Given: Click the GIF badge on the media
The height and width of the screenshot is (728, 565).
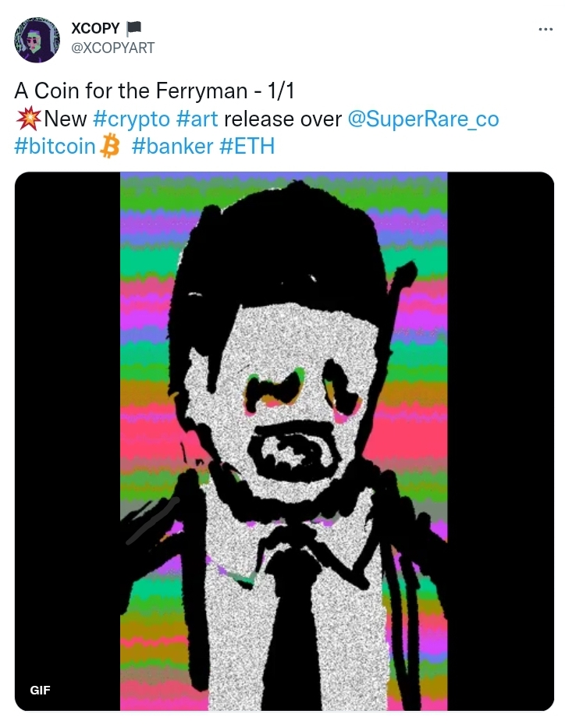Looking at the screenshot, I should pyautogui.click(x=40, y=690).
